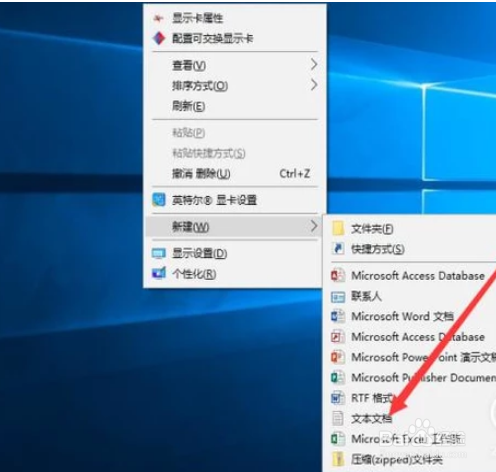Create a new Microsoft Publisher Document
The image size is (496, 472).
[x=410, y=377]
